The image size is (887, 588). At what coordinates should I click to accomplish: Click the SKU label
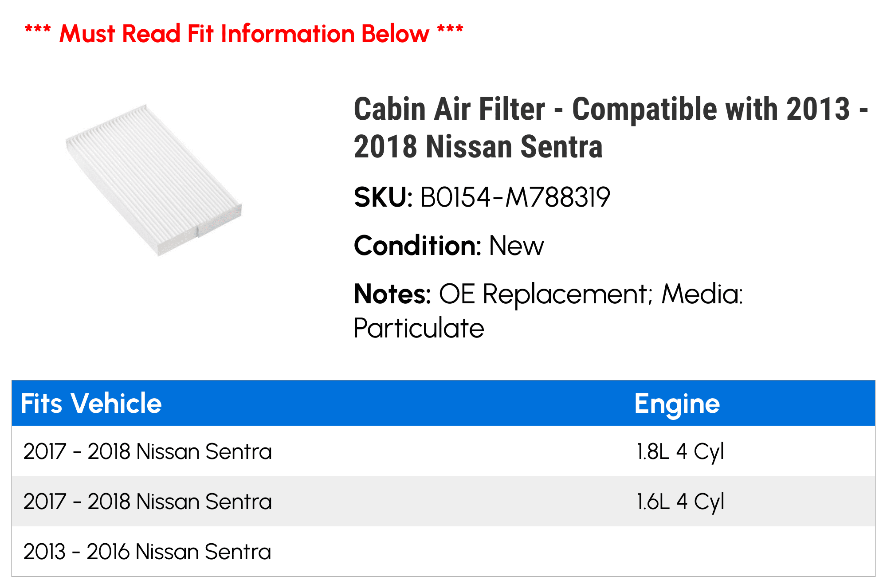[383, 197]
